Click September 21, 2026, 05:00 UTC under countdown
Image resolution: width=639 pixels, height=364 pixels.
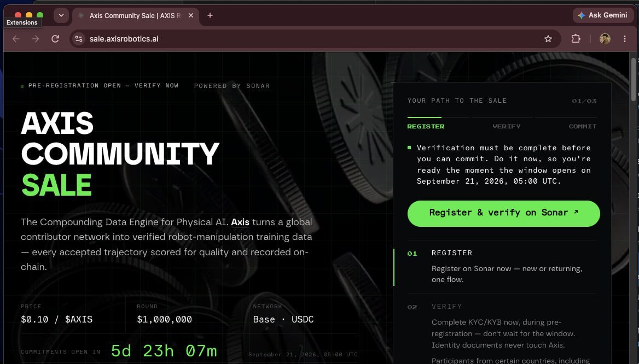303,355
